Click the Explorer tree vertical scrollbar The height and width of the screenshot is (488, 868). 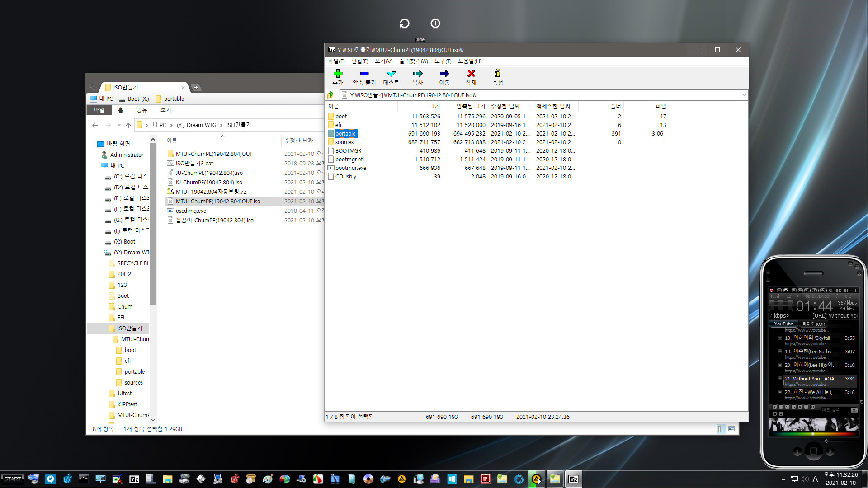[153, 225]
